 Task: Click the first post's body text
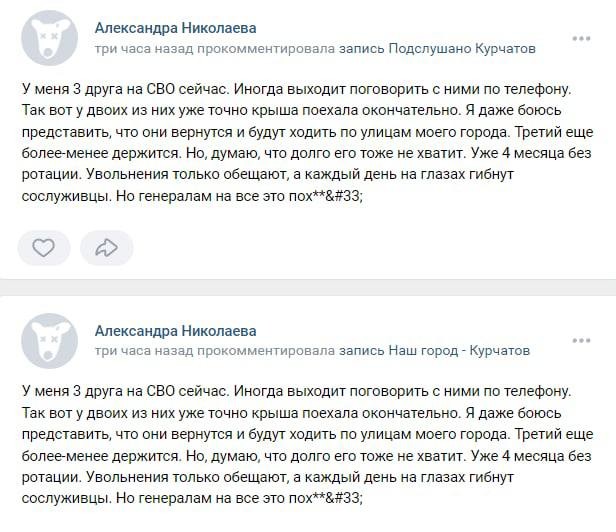[307, 142]
